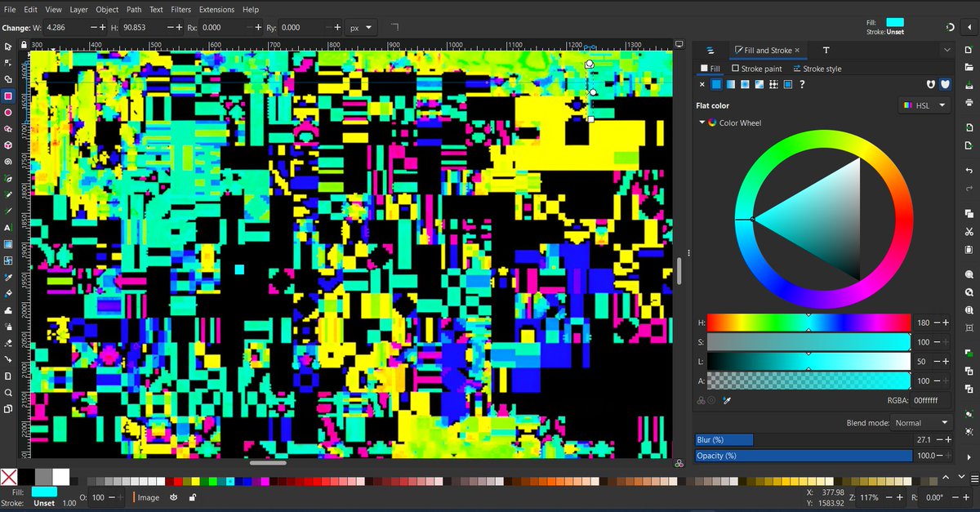Click the vertical canvas scrollbar

tap(679, 270)
